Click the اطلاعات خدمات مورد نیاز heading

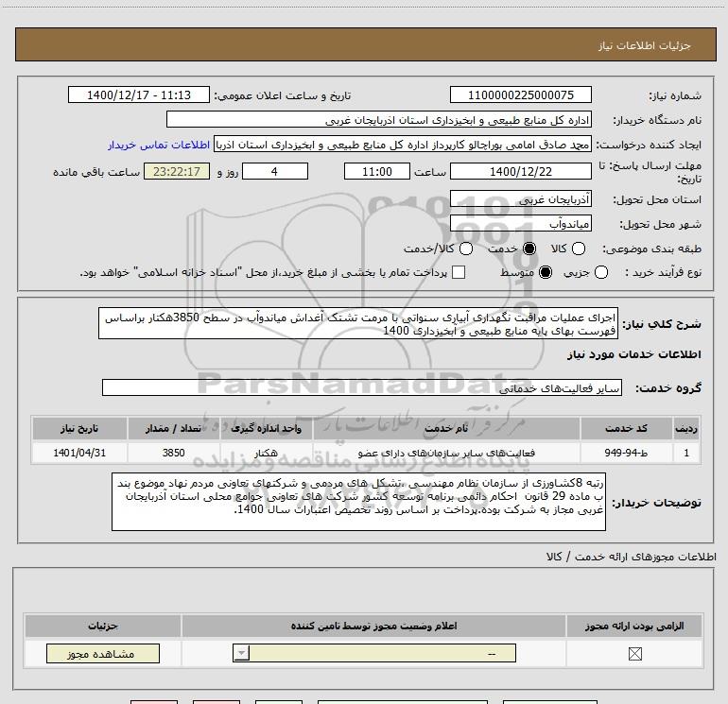(x=633, y=354)
